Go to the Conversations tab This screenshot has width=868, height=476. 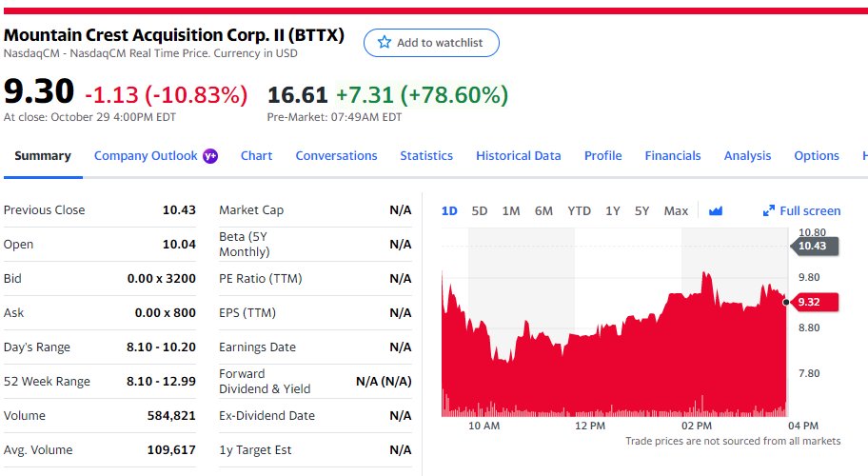336,156
